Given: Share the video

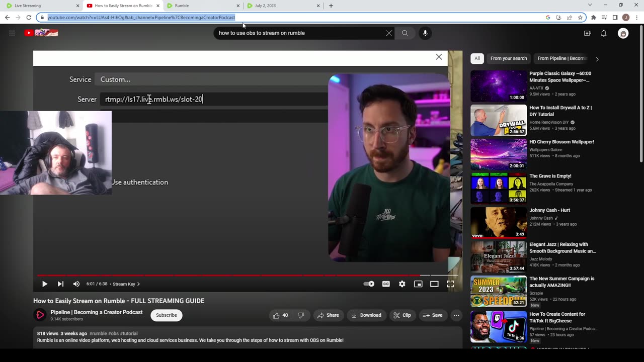Looking at the screenshot, I should pyautogui.click(x=328, y=315).
